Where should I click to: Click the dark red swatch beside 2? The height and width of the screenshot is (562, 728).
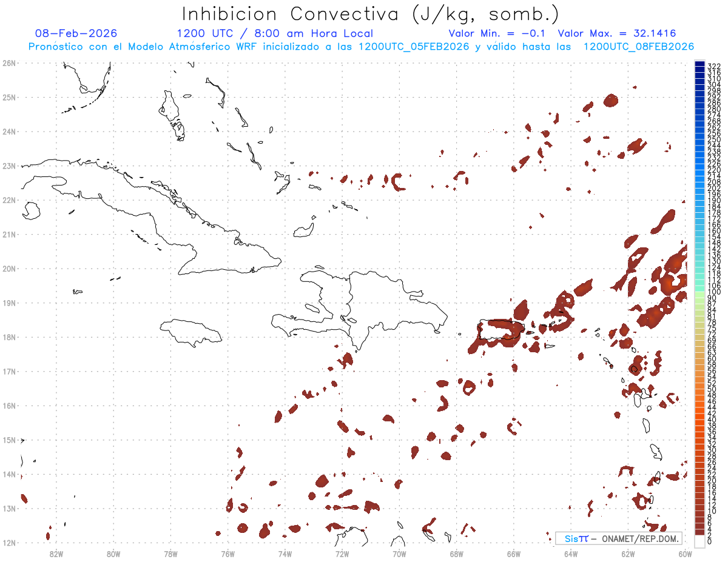(699, 532)
